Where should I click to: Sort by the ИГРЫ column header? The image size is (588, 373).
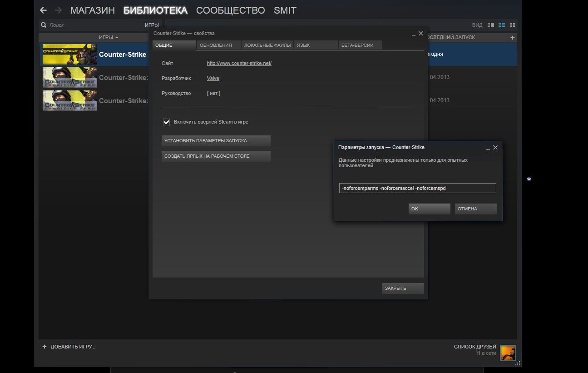coord(109,37)
